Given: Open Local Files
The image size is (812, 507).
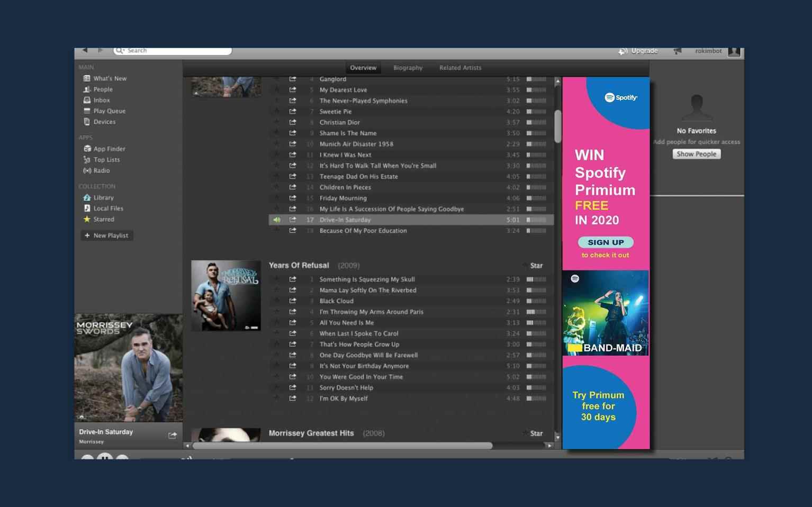Looking at the screenshot, I should (x=103, y=209).
